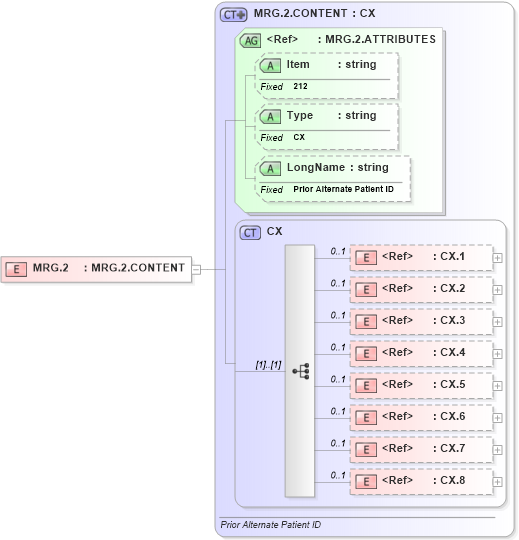Collapse the MRG.2 element connector box
The height and width of the screenshot is (540, 519).
196,270
